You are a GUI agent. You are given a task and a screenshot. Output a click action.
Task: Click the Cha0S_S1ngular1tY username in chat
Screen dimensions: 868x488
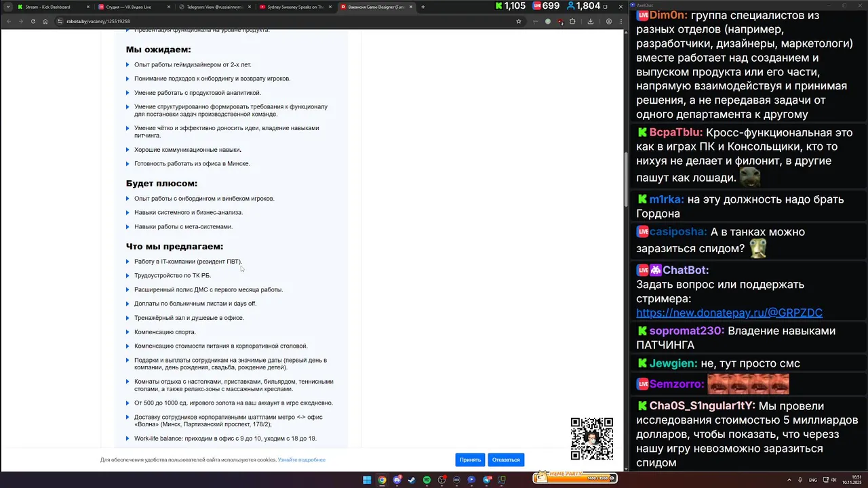point(702,406)
